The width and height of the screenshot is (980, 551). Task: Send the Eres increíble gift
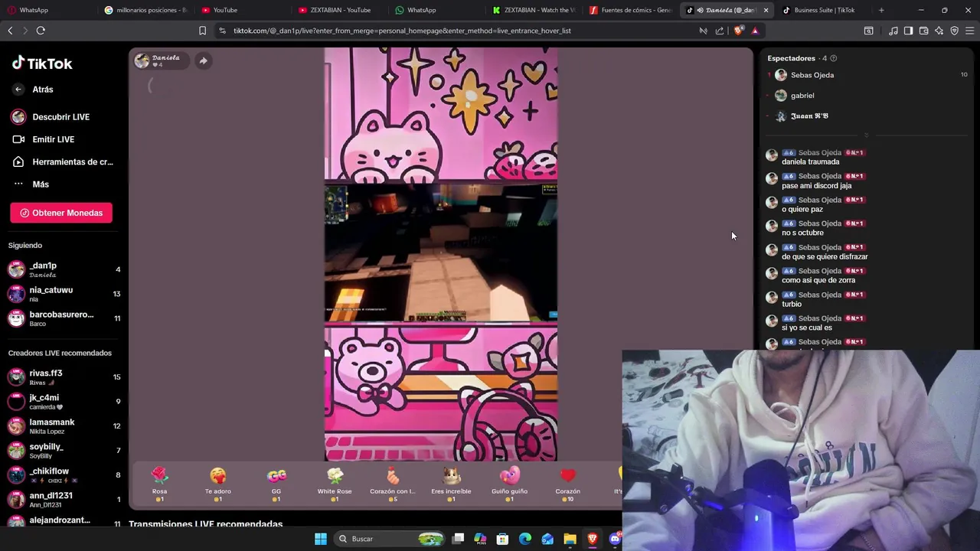(x=451, y=484)
